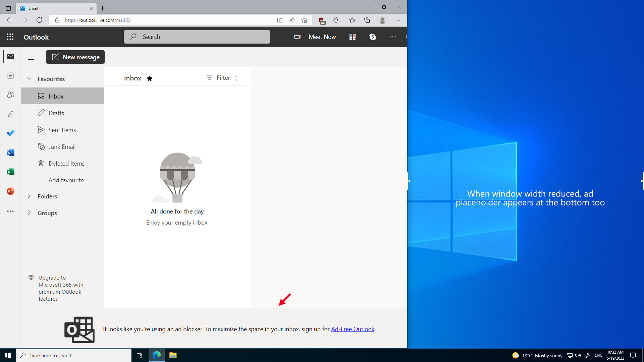
Task: Open the People icon in the sidebar
Action: pos(10,95)
